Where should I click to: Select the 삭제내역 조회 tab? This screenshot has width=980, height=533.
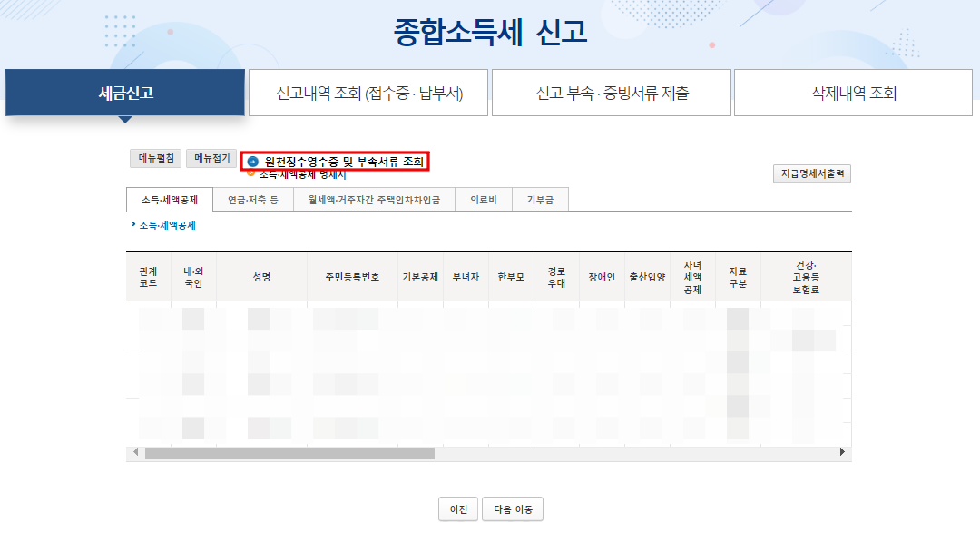pos(854,93)
